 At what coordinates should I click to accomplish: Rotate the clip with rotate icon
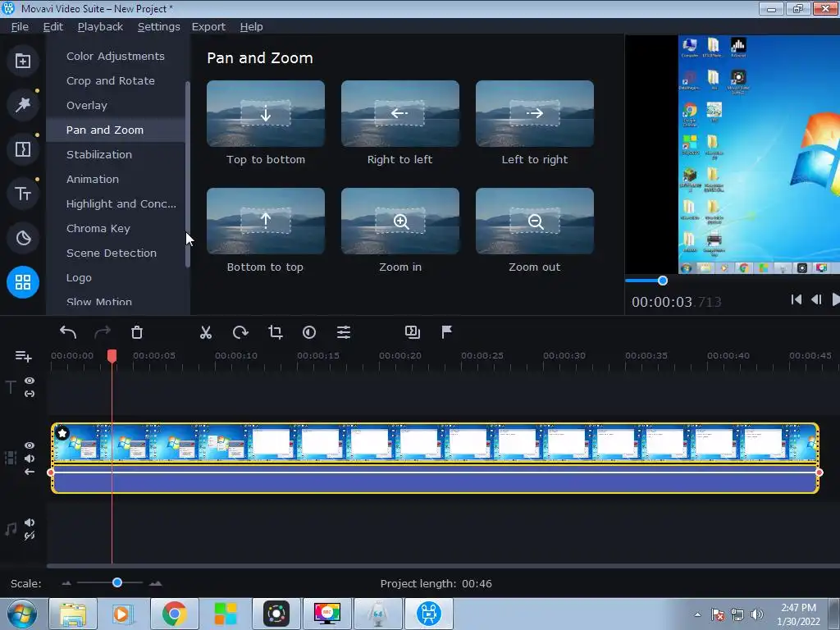point(240,333)
